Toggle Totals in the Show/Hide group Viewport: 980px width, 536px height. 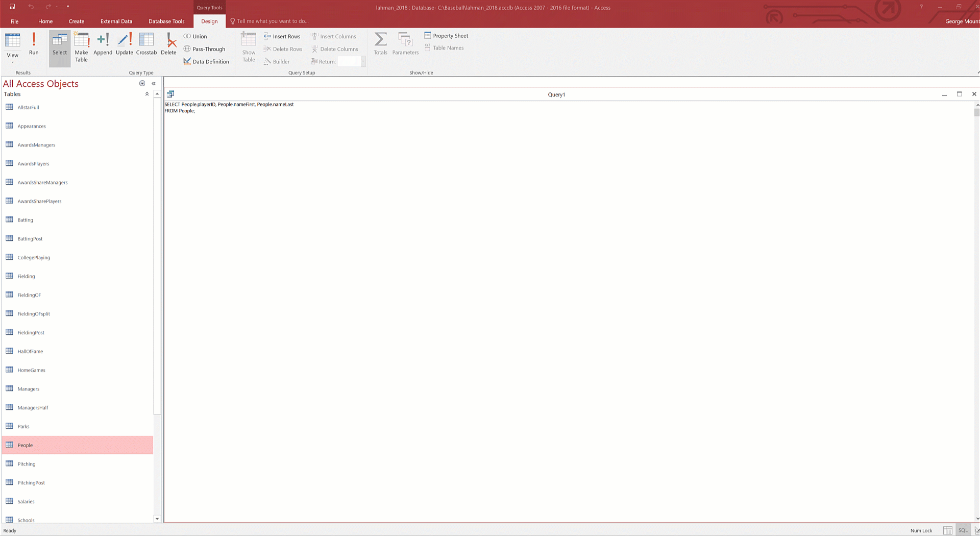click(380, 44)
